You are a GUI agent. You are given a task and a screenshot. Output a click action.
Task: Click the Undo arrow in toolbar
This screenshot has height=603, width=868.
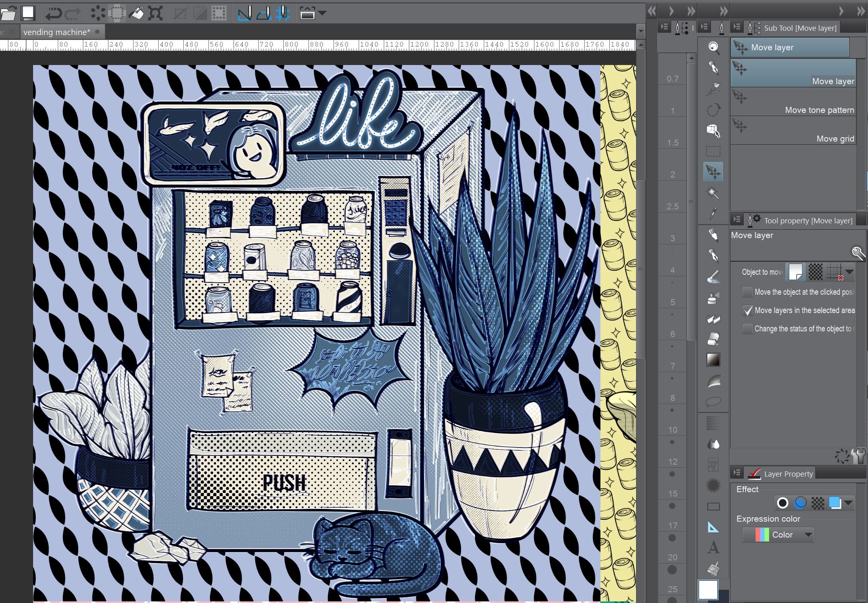click(53, 14)
